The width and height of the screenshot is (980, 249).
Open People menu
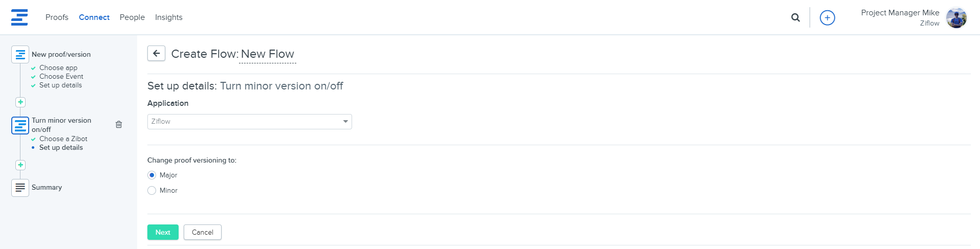click(x=132, y=17)
